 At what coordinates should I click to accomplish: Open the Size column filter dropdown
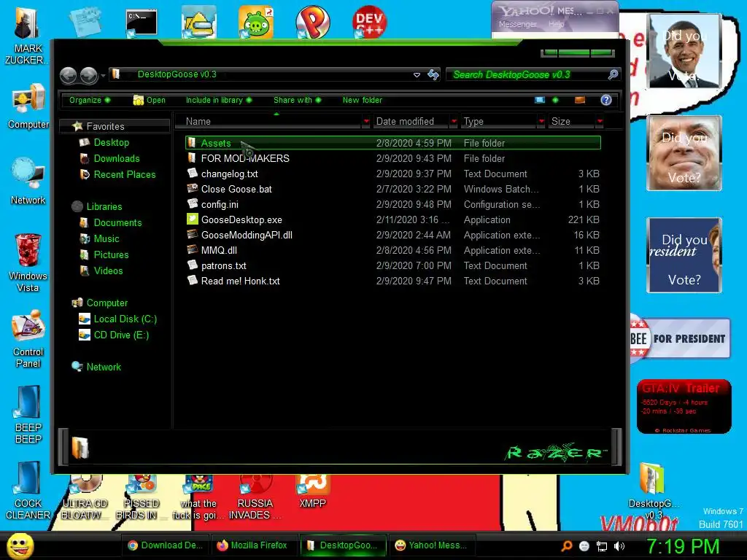pyautogui.click(x=600, y=122)
